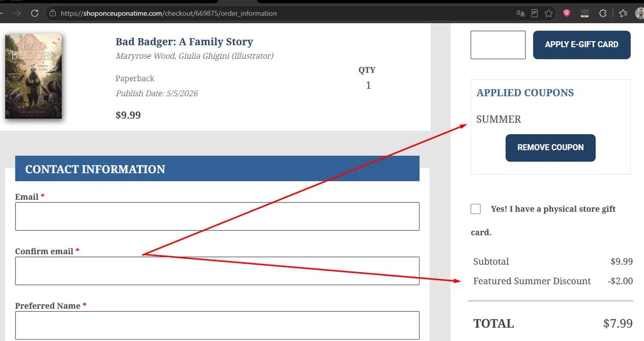
Task: Open the ninja face extension
Action: 584,13
